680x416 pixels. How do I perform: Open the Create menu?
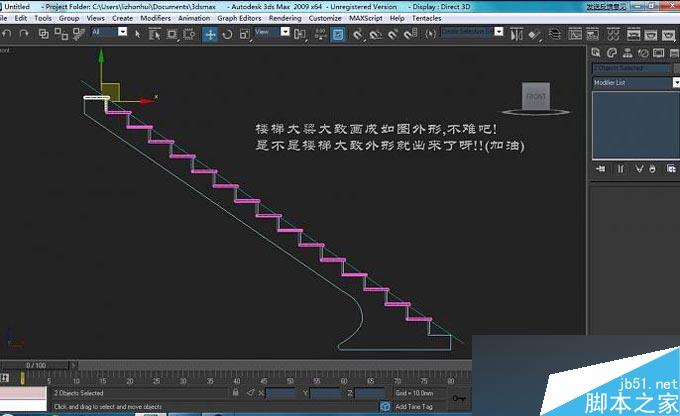pos(122,18)
